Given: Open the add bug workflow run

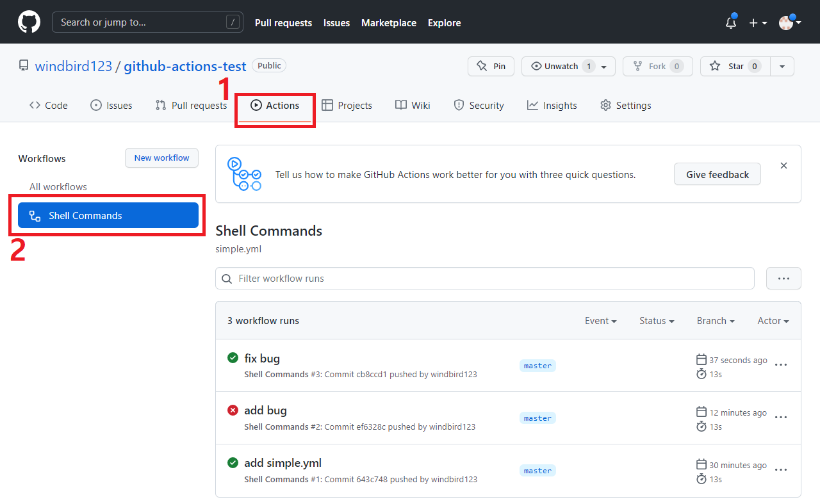Looking at the screenshot, I should [x=265, y=410].
